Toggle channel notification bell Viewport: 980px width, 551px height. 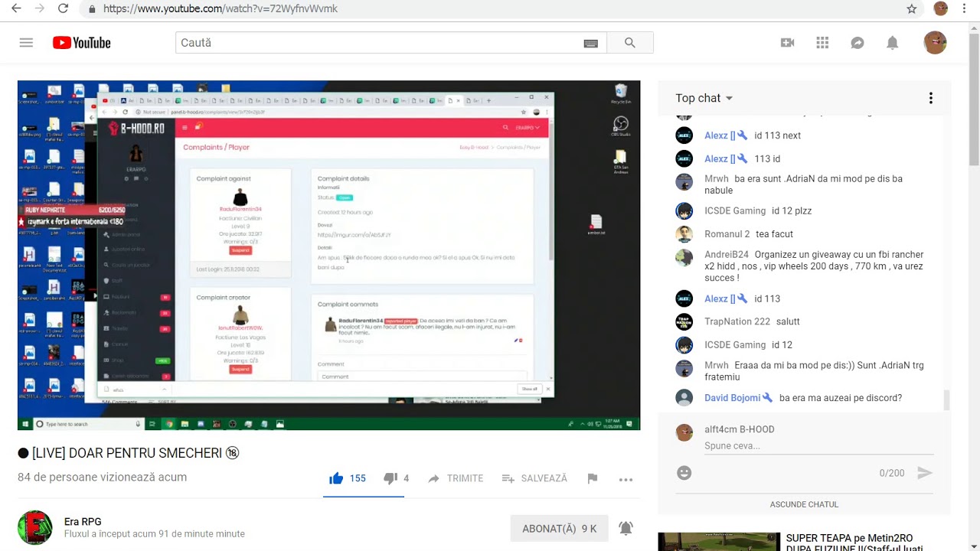(x=626, y=528)
